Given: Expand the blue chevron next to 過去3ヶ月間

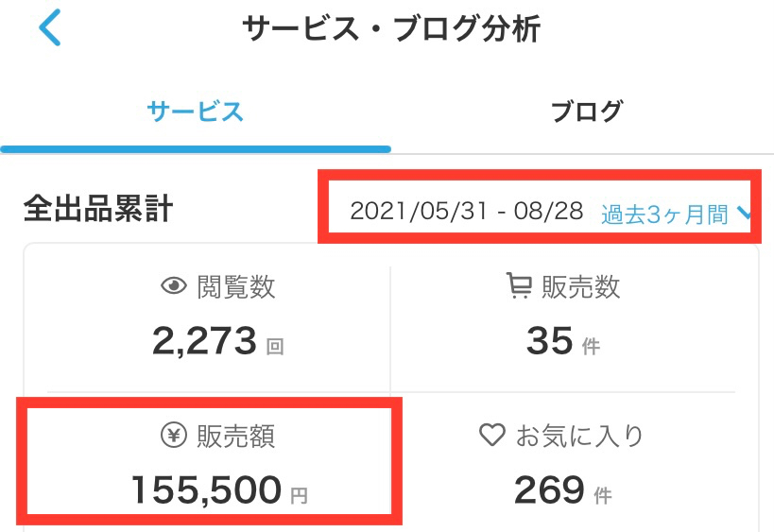Looking at the screenshot, I should point(744,214).
